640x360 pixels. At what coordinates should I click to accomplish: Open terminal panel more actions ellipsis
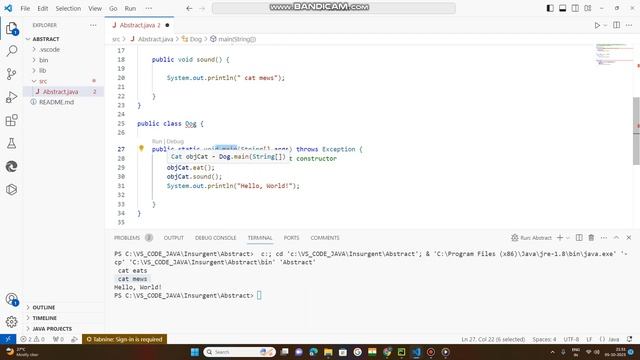coord(604,238)
